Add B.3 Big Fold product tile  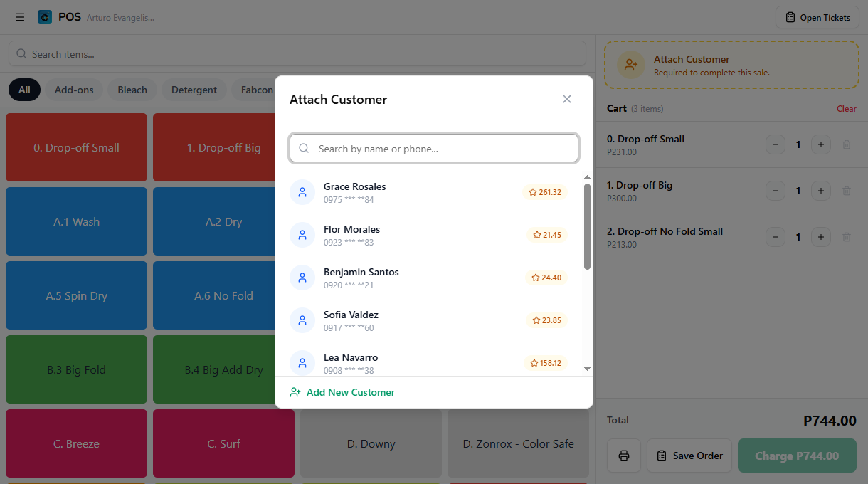click(76, 369)
